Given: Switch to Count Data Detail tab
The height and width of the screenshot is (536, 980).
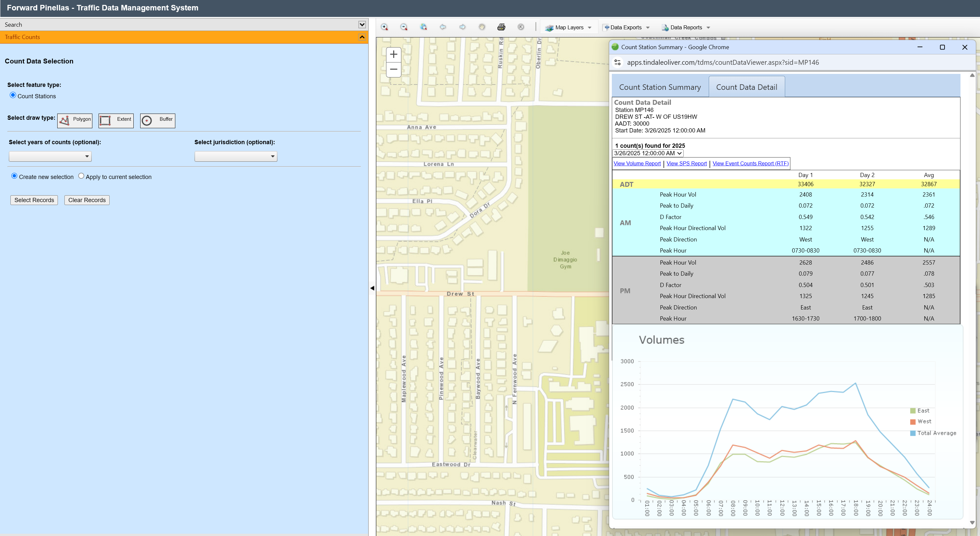Looking at the screenshot, I should 746,87.
